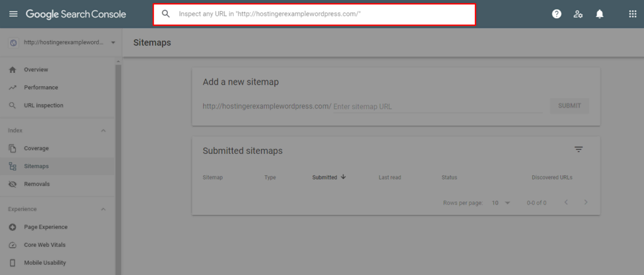Click the sitemap base URL prefix text

[x=267, y=107]
